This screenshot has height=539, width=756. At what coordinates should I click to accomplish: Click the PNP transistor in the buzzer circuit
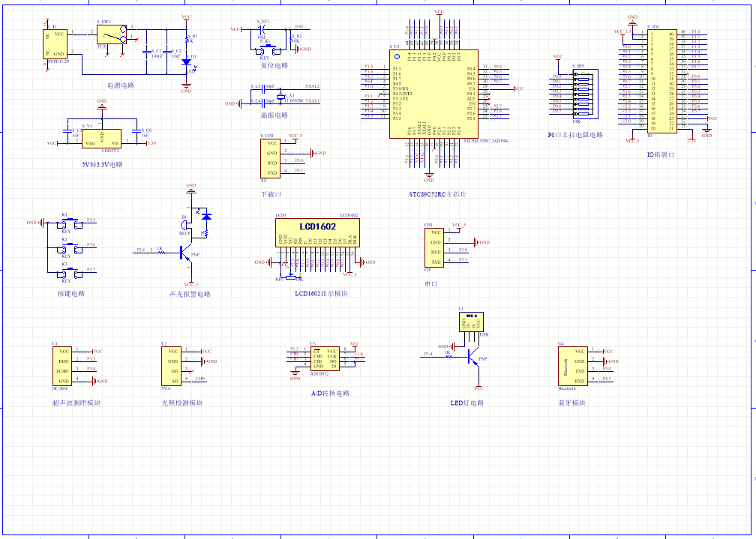tap(189, 254)
